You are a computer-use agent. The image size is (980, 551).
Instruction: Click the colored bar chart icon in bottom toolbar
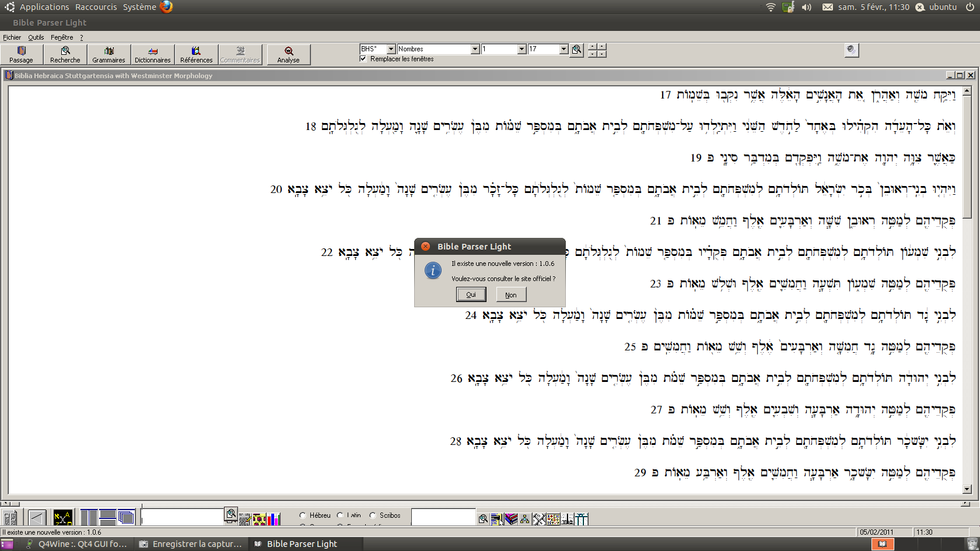coord(274,519)
